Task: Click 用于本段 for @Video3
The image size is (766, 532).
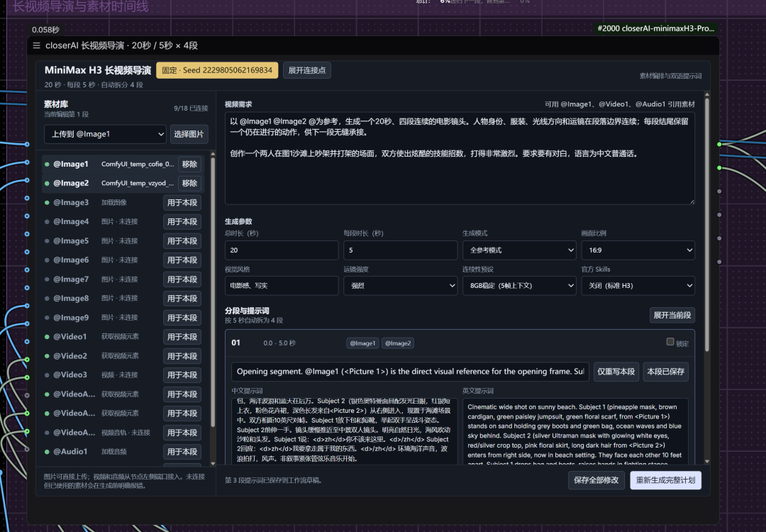Action: click(x=182, y=375)
